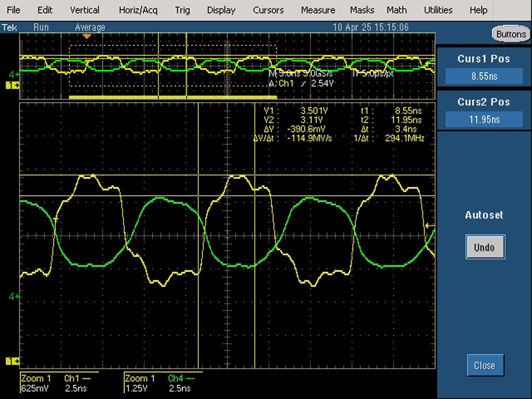
Task: Click the Zoom 1 Ch1 625mV readout
Action: [x=59, y=383]
